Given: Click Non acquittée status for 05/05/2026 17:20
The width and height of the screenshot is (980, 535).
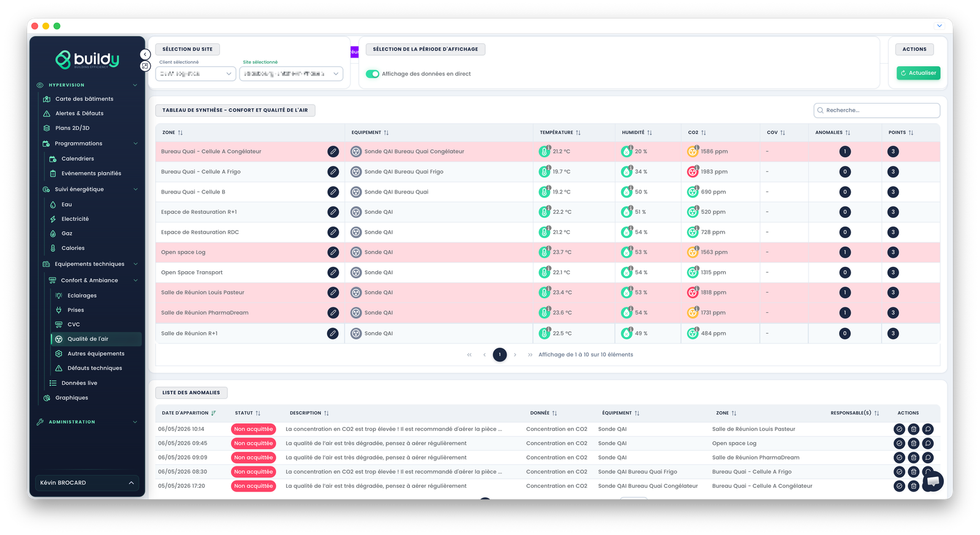Looking at the screenshot, I should point(254,486).
